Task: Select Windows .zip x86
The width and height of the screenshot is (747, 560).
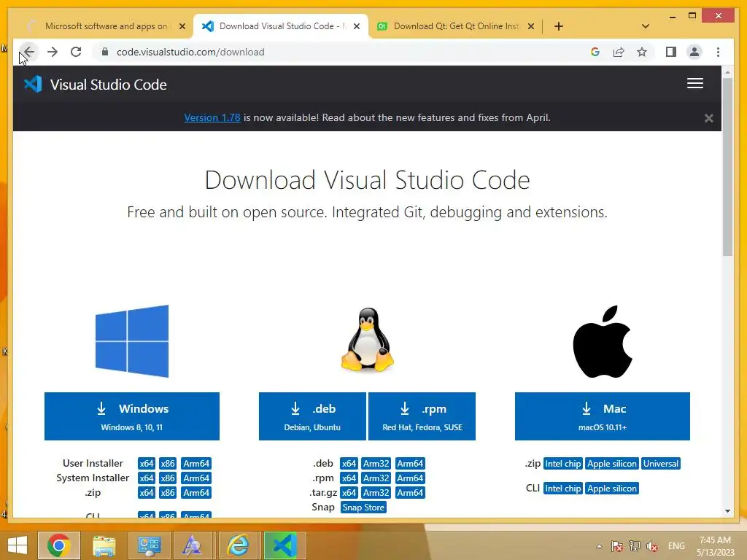Action: pyautogui.click(x=168, y=493)
